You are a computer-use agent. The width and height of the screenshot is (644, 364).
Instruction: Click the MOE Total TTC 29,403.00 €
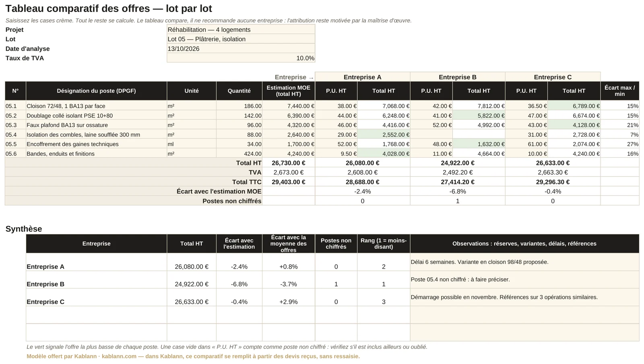pyautogui.click(x=289, y=182)
